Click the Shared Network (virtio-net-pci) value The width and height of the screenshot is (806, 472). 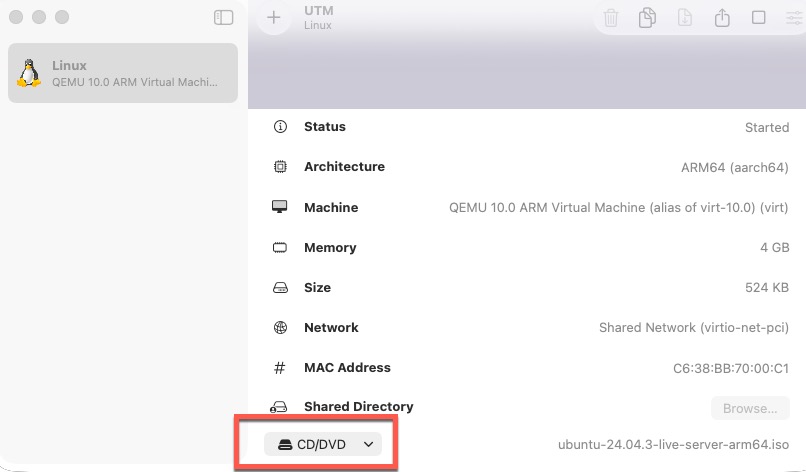694,328
